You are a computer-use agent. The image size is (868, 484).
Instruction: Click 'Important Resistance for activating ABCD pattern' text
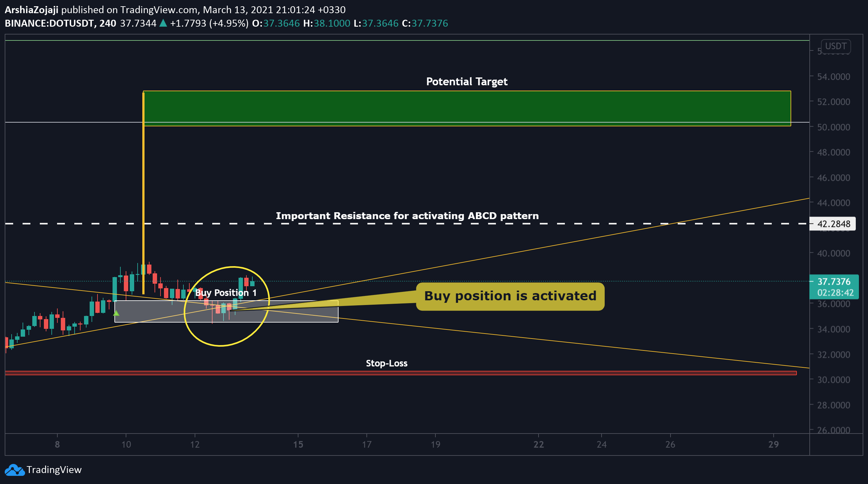[x=408, y=216]
